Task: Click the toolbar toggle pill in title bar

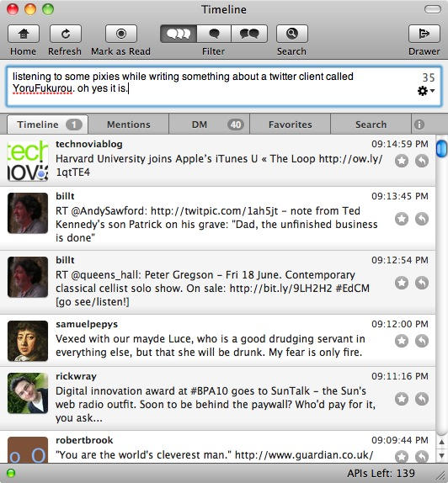Action: [433, 9]
